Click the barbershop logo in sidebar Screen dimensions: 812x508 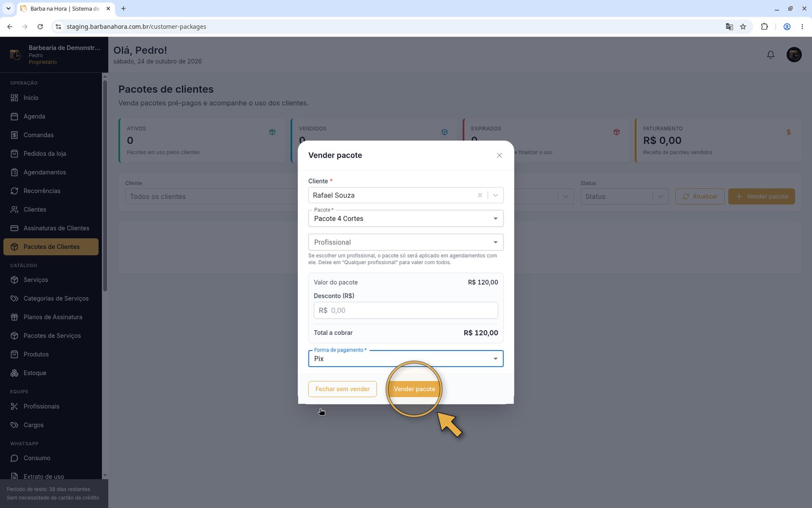coord(15,54)
